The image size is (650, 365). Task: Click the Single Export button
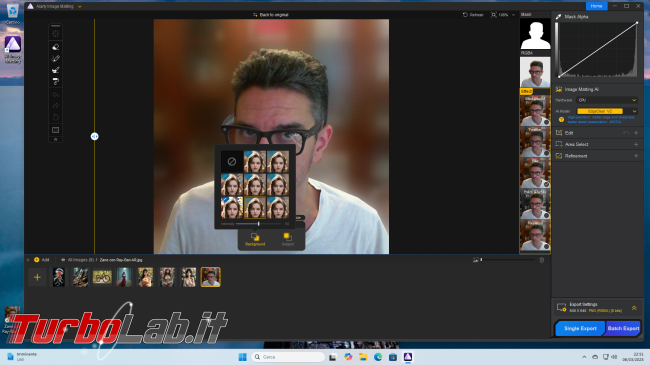click(580, 328)
